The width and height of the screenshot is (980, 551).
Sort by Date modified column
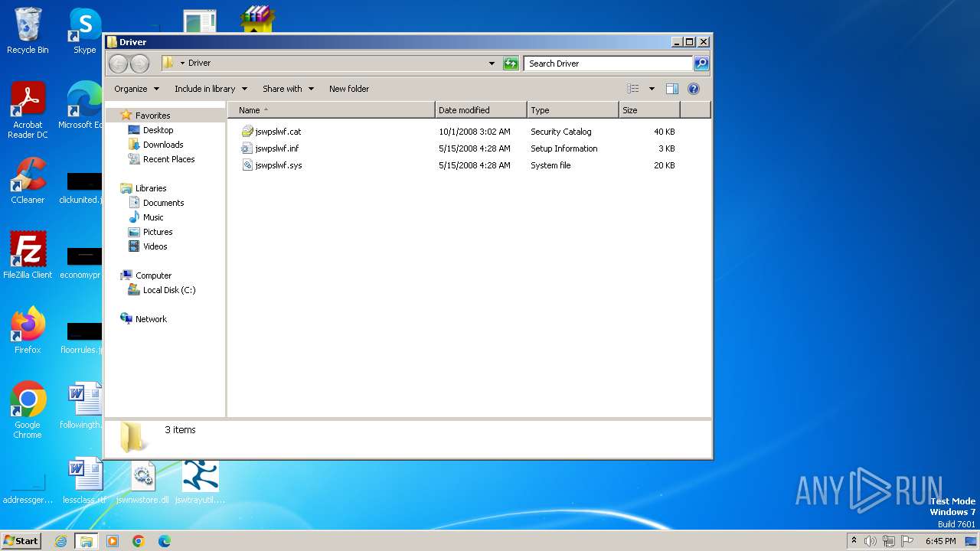[x=481, y=110]
